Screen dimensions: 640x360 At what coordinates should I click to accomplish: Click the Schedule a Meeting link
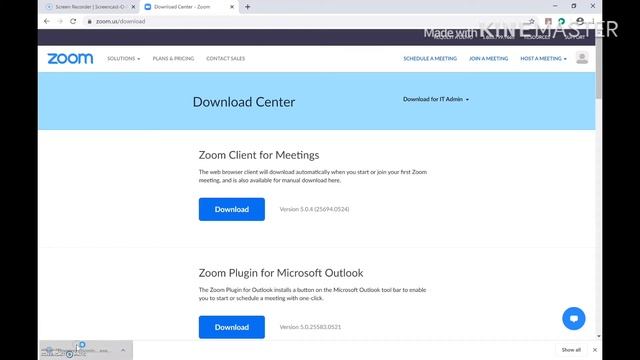click(x=430, y=58)
